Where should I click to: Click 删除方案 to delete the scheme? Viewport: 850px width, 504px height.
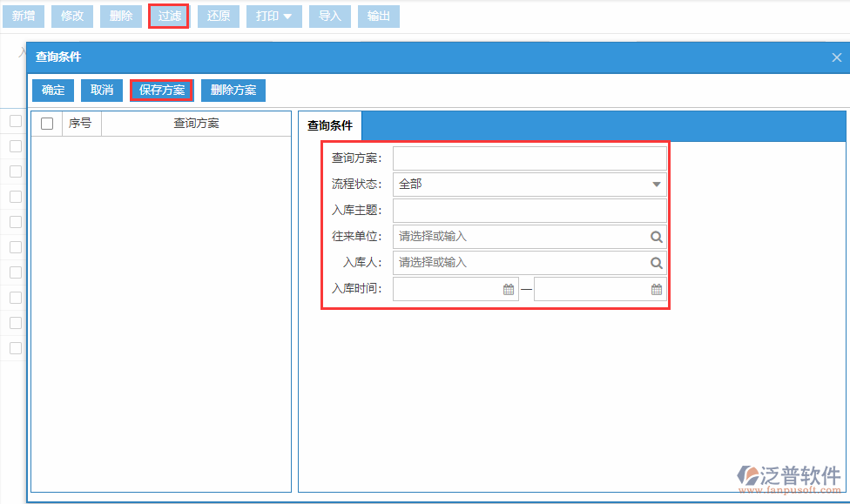[233, 90]
